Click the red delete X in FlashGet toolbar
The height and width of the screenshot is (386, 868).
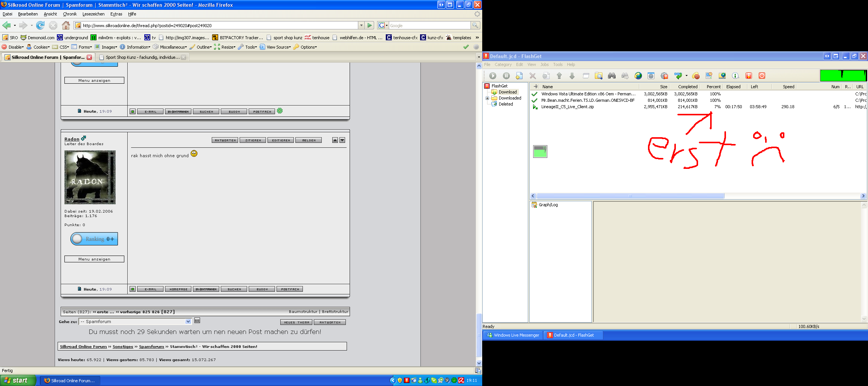[x=532, y=76]
